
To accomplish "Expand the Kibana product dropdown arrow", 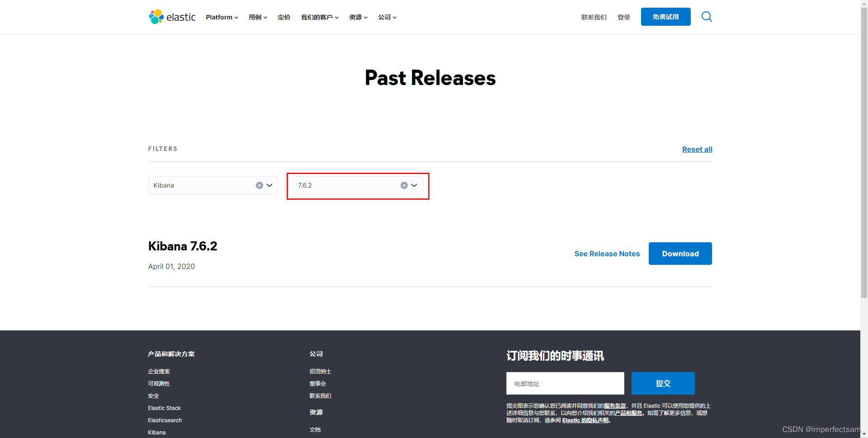I will click(x=270, y=185).
